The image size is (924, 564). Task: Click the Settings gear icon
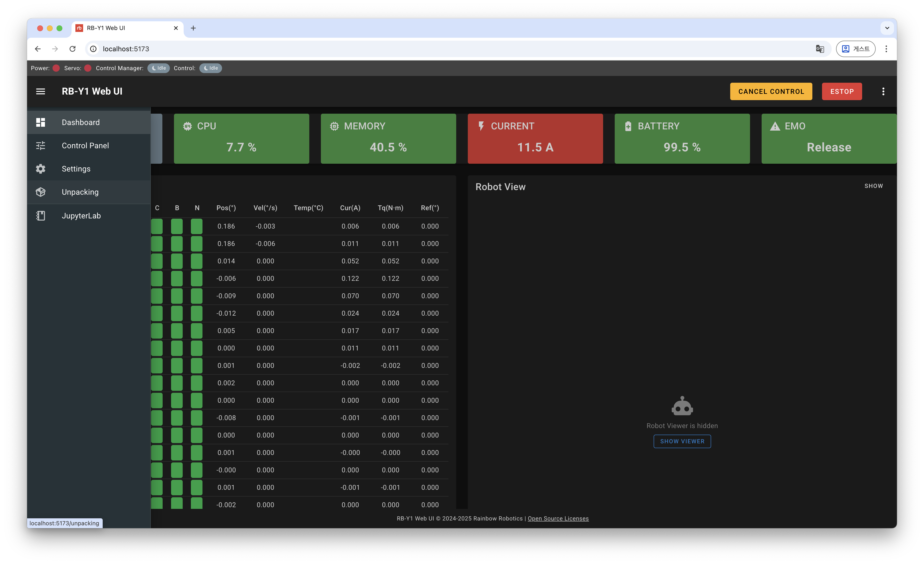41,169
